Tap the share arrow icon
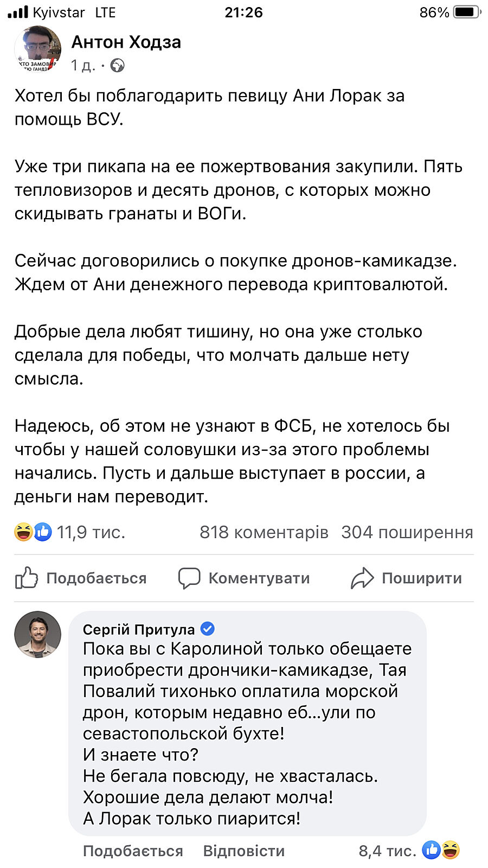 tap(362, 578)
